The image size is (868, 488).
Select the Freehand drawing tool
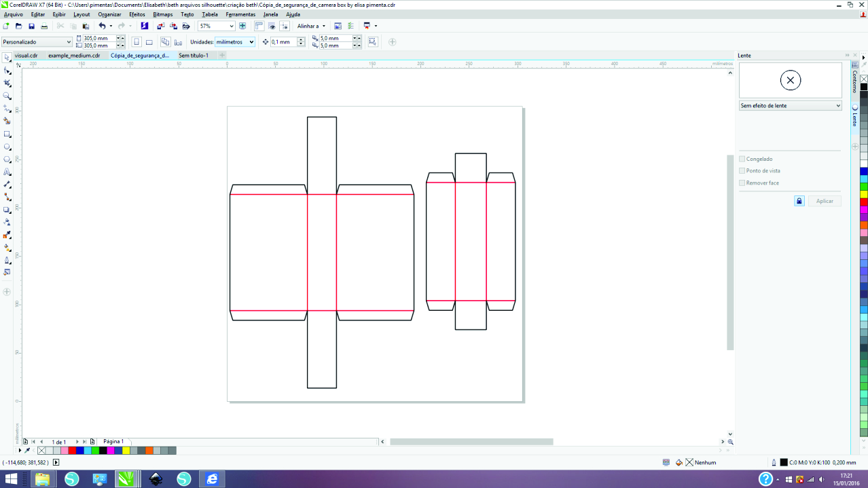pos(7,109)
